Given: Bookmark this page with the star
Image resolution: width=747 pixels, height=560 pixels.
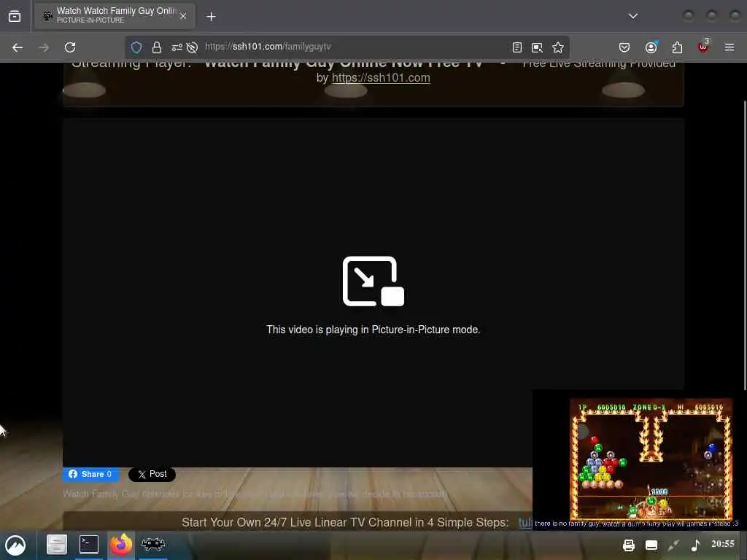Looking at the screenshot, I should coord(558,47).
